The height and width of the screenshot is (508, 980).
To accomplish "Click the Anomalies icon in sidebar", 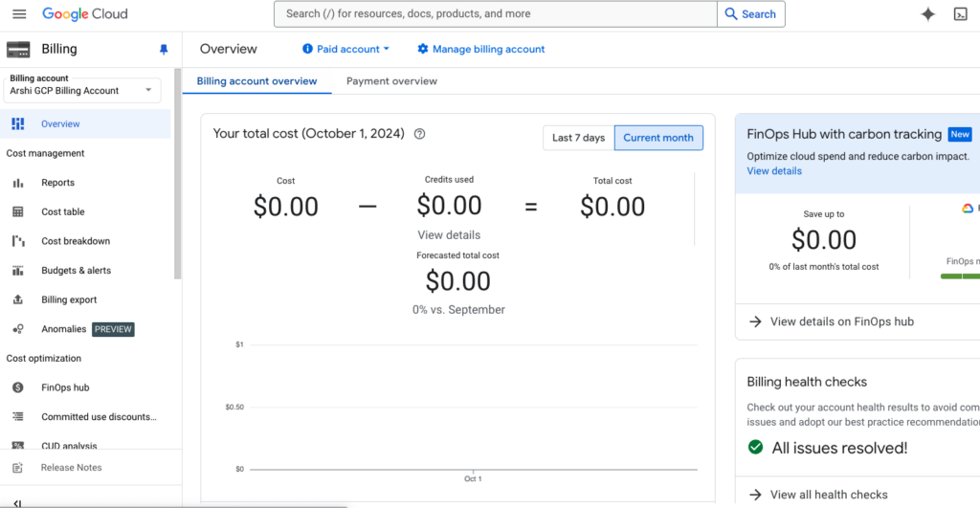I will (x=18, y=329).
